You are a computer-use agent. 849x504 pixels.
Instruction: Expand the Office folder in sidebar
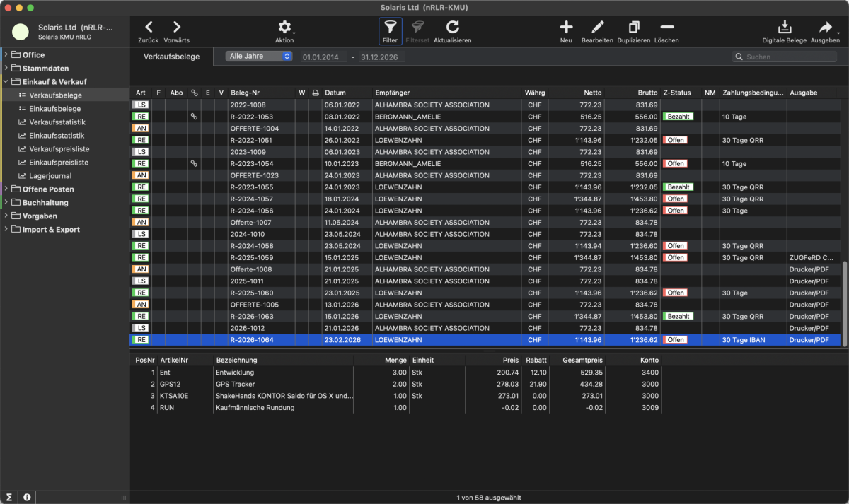(7, 55)
